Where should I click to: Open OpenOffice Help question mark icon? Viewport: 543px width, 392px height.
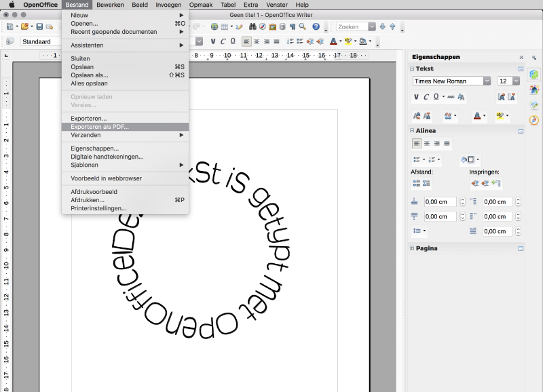tap(316, 26)
